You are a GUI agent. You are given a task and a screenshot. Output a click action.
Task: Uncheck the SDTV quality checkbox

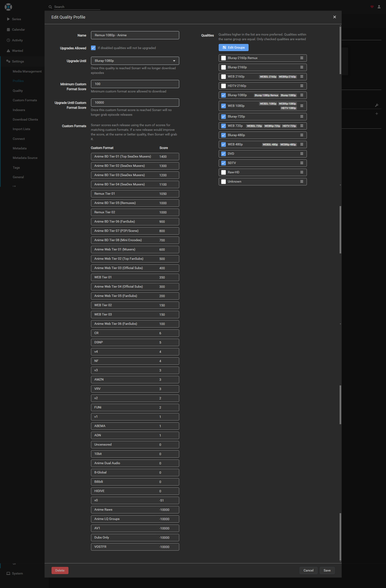point(223,163)
